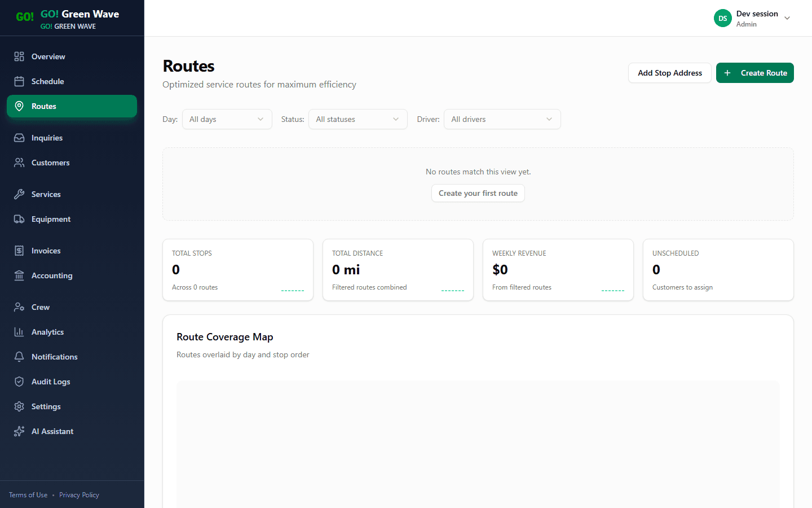Select the Inquiries chat icon
This screenshot has height=508, width=812.
(x=19, y=138)
